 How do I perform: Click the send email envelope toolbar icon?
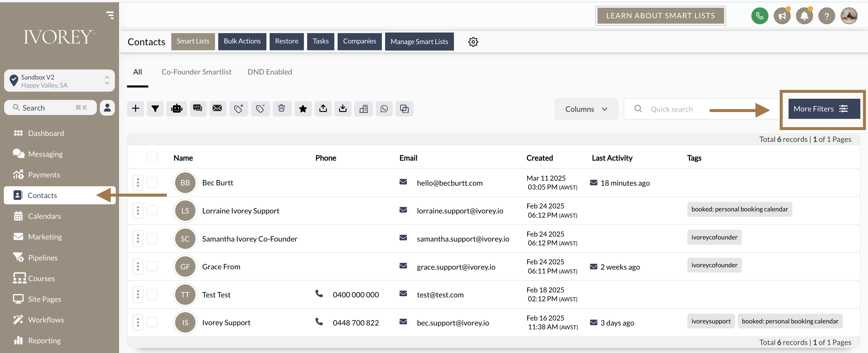pyautogui.click(x=217, y=109)
